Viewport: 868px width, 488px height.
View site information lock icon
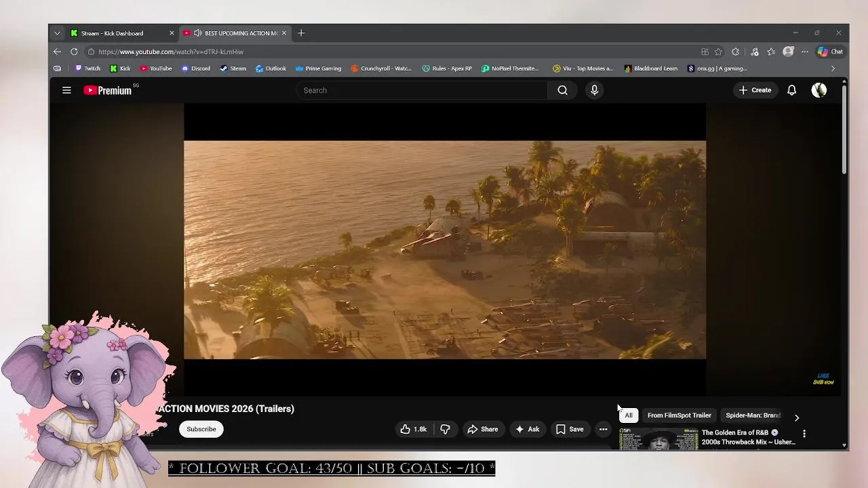[x=91, y=52]
